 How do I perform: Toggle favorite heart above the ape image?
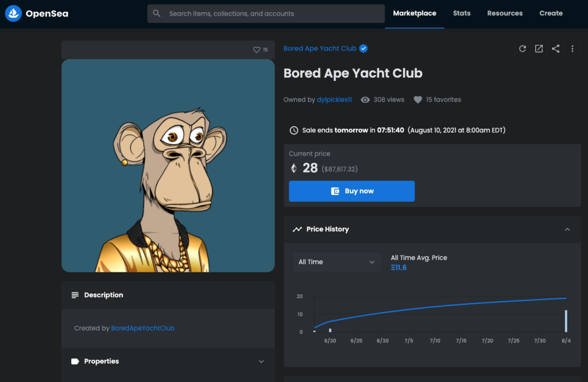257,49
